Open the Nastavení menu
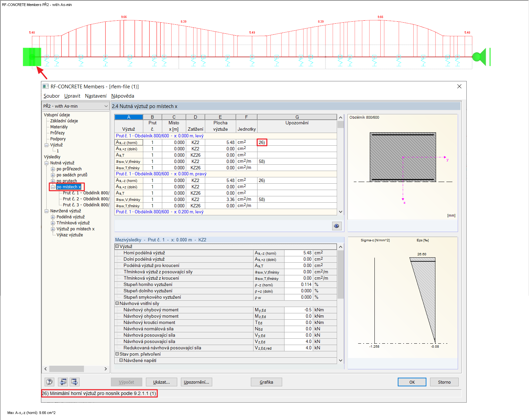Viewport: 529px width, 420px height. pos(96,96)
